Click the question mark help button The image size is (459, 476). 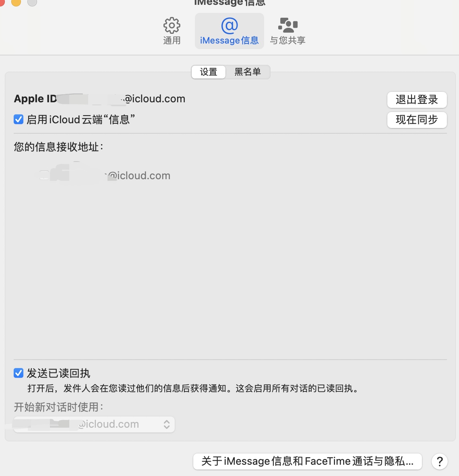[x=439, y=462]
